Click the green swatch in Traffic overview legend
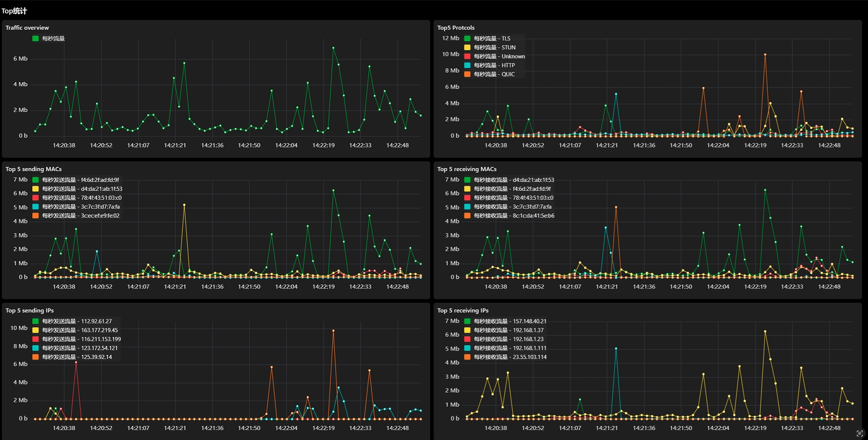The height and width of the screenshot is (440, 868). pos(36,38)
